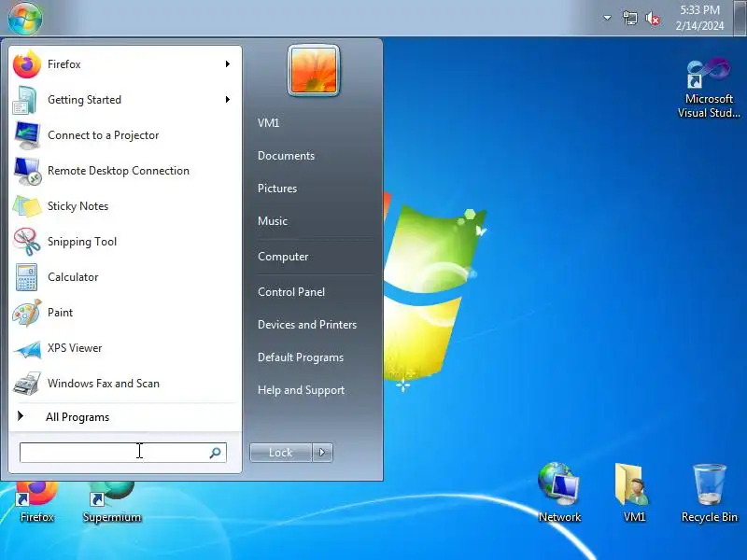Open VM1 personal folder link
747x560 pixels.
268,123
